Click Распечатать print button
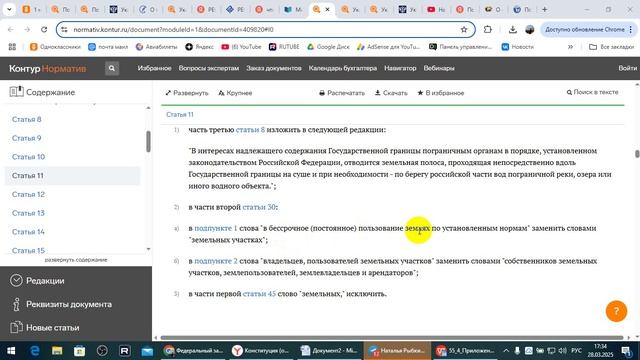The width and height of the screenshot is (640, 360). [342, 93]
